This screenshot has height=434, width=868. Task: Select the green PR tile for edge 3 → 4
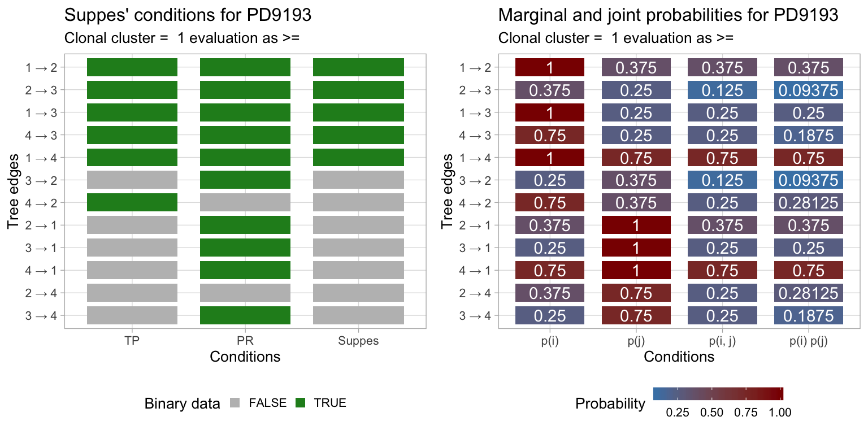pyautogui.click(x=245, y=315)
